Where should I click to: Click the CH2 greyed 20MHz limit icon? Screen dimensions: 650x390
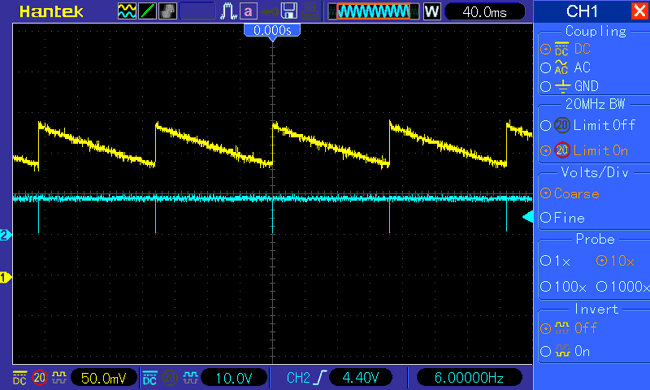(170, 378)
